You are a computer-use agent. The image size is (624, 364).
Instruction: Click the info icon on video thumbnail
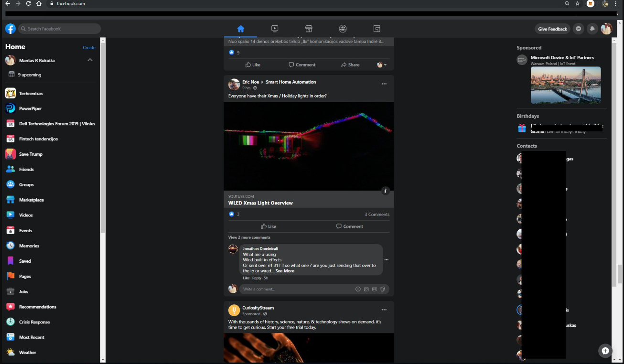tap(386, 191)
